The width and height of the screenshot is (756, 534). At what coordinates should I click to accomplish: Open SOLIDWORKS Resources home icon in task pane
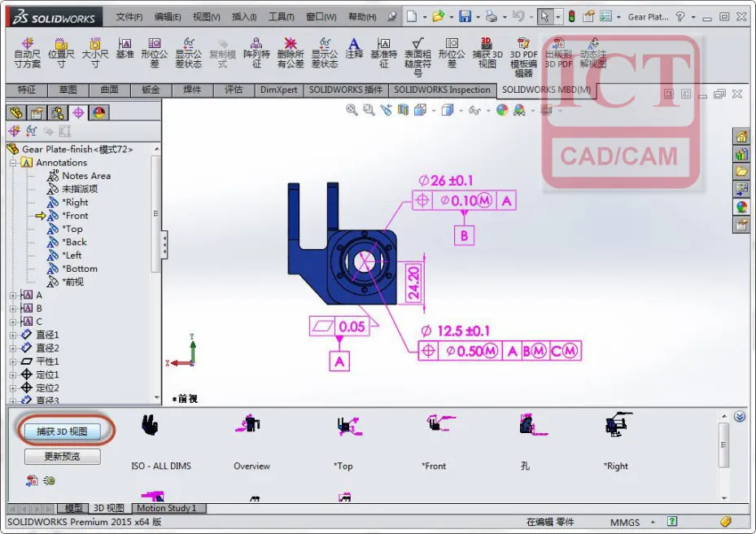point(741,137)
